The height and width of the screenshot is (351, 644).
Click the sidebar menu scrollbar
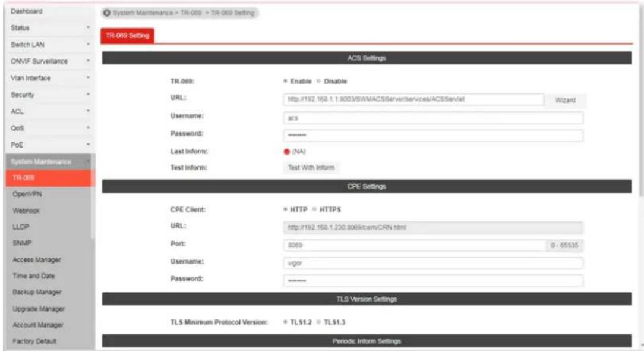tap(94, 198)
